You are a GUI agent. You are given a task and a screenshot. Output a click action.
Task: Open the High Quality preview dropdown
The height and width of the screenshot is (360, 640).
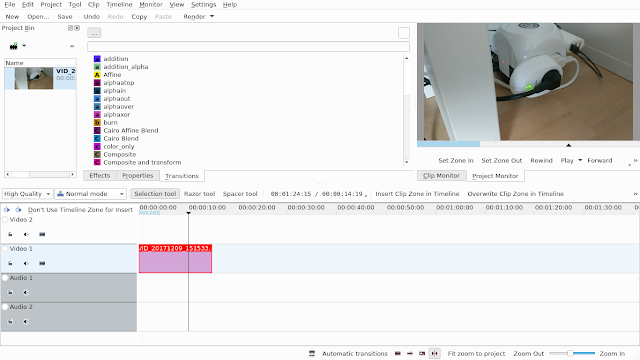27,194
